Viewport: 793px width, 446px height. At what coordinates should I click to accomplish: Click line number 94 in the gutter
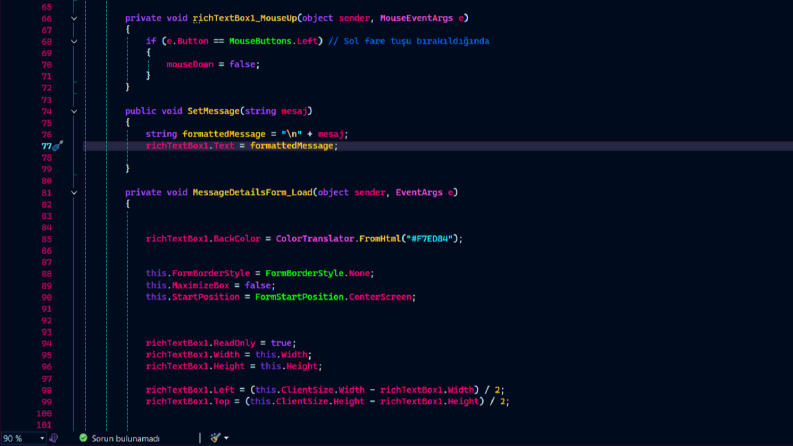coord(47,343)
